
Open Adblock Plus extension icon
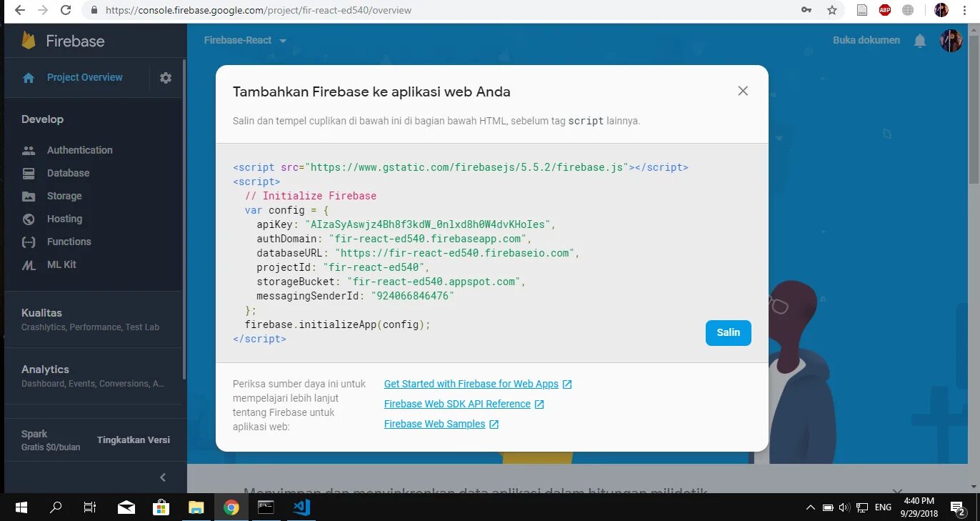tap(885, 10)
